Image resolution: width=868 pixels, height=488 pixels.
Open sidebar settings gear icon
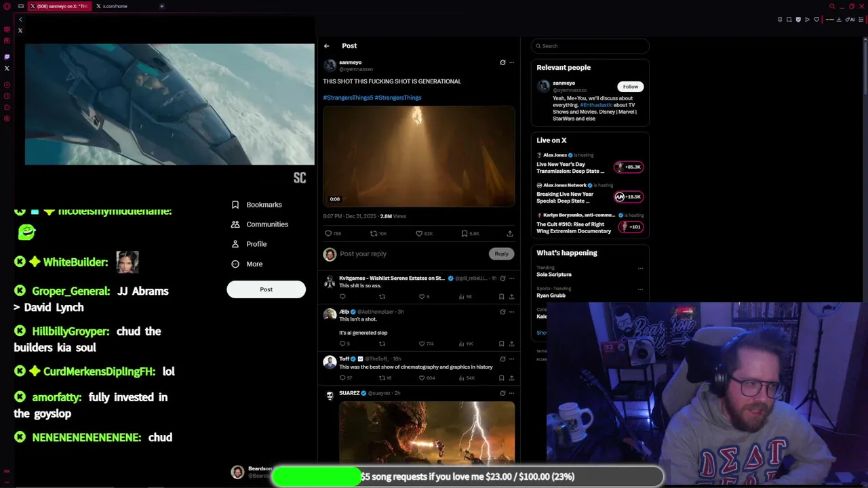(x=7, y=119)
